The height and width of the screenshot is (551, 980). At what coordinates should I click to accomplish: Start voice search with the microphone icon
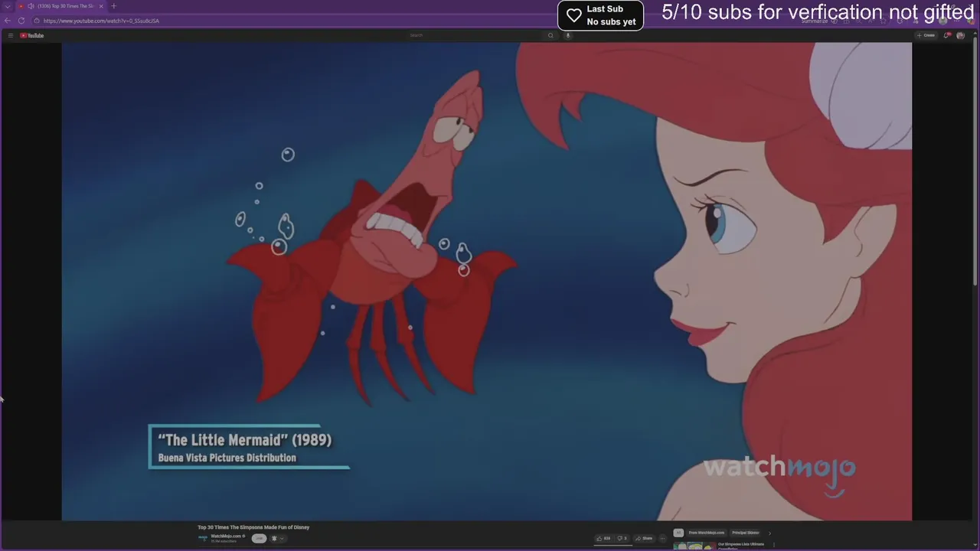567,35
